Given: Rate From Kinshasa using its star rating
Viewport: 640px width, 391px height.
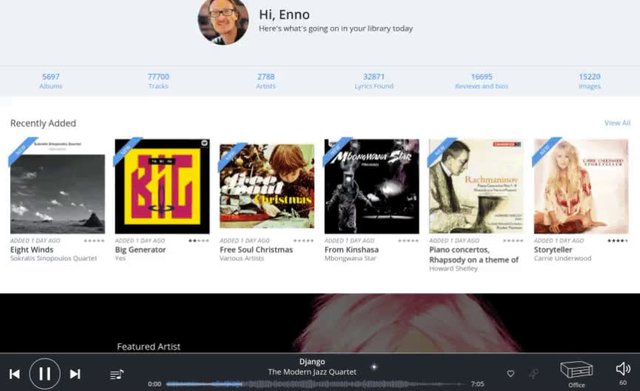Looking at the screenshot, I should 409,240.
